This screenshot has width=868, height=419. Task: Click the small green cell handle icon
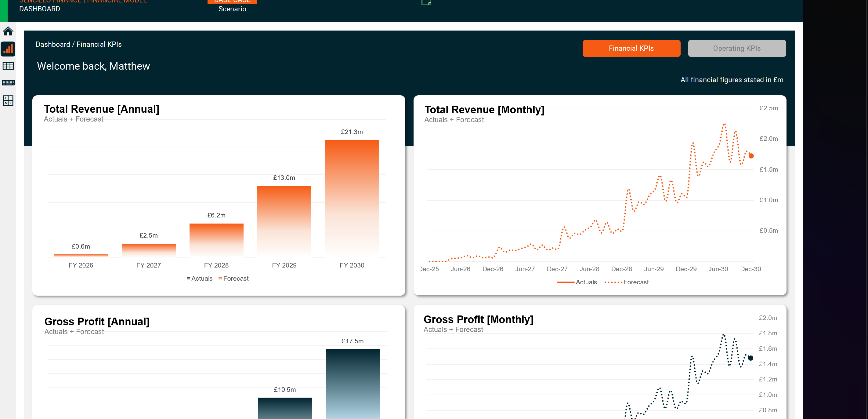click(426, 2)
